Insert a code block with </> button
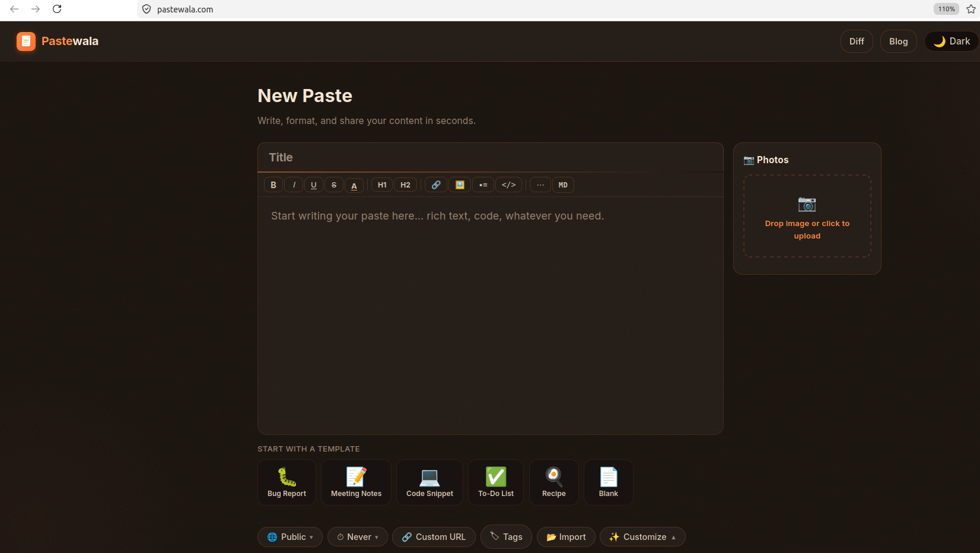 pyautogui.click(x=508, y=185)
